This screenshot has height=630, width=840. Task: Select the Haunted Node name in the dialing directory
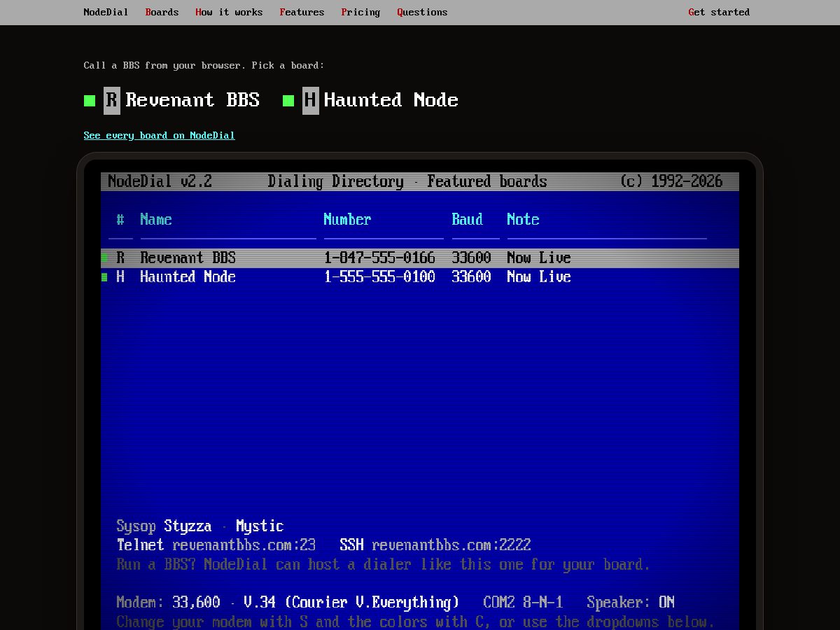point(188,277)
